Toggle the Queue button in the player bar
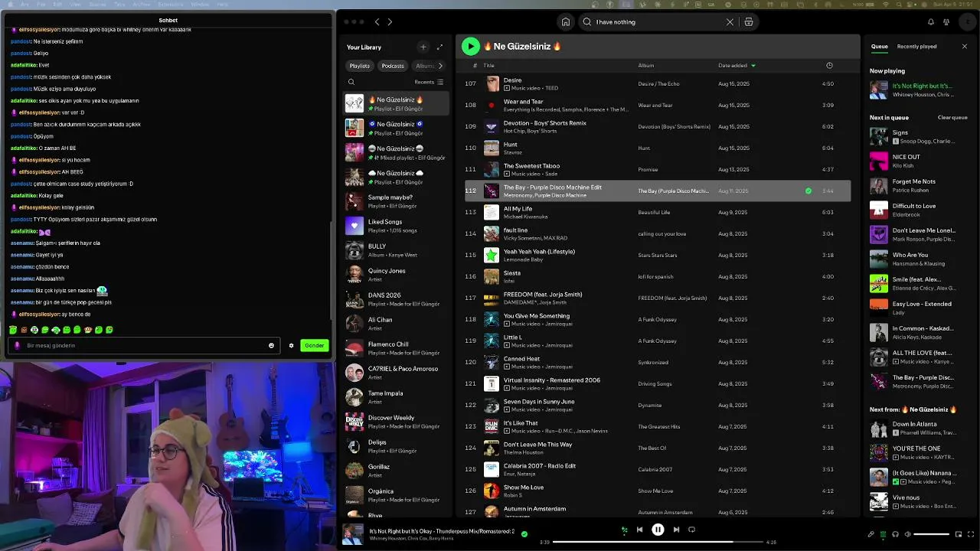Screen dimensions: 980x551 (x=883, y=534)
